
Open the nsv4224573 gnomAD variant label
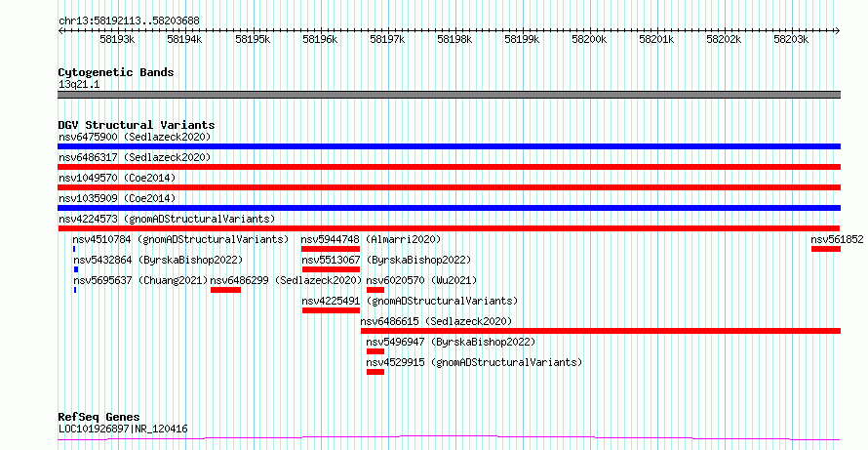(167, 219)
